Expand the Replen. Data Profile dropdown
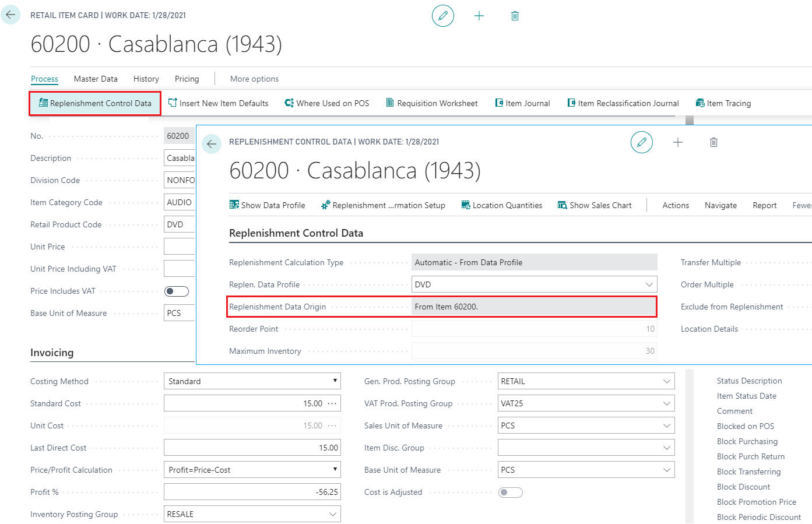Viewport: 812px width, 524px height. tap(649, 284)
